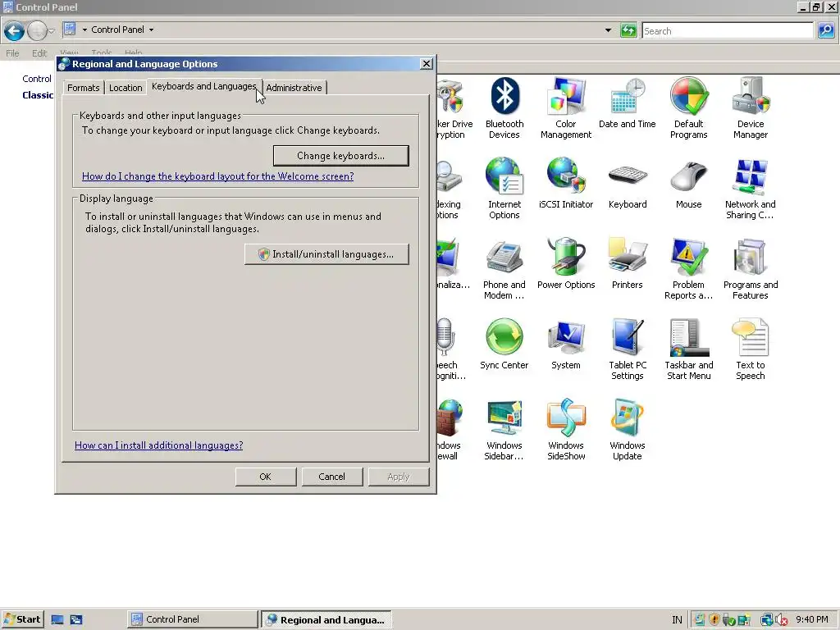Close the Regional and Language Options dialog
The width and height of the screenshot is (840, 630).
tap(427, 64)
